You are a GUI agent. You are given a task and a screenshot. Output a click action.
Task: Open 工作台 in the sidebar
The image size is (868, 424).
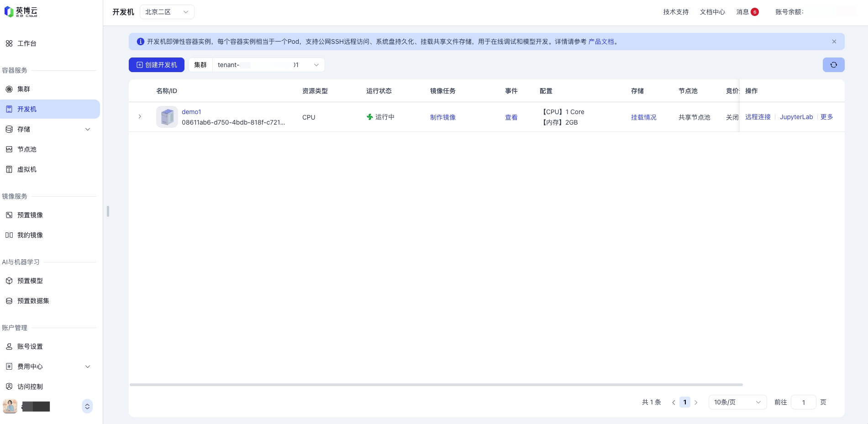coord(26,43)
